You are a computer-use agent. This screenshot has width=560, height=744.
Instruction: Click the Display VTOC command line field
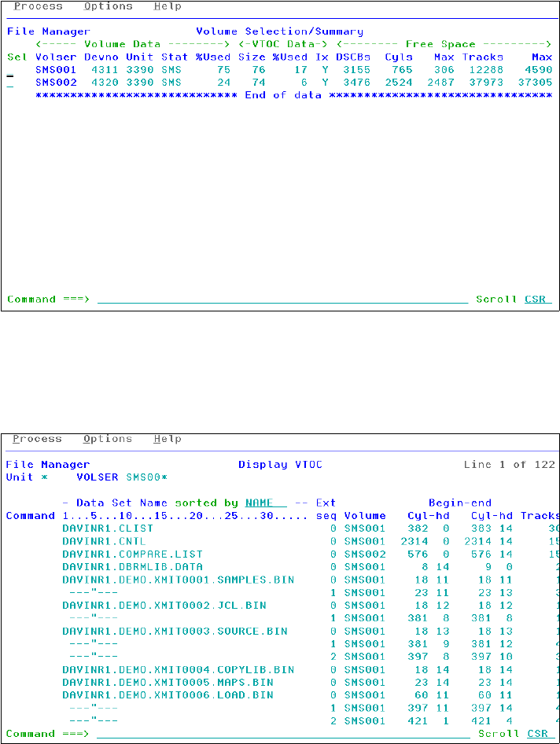coord(283,734)
